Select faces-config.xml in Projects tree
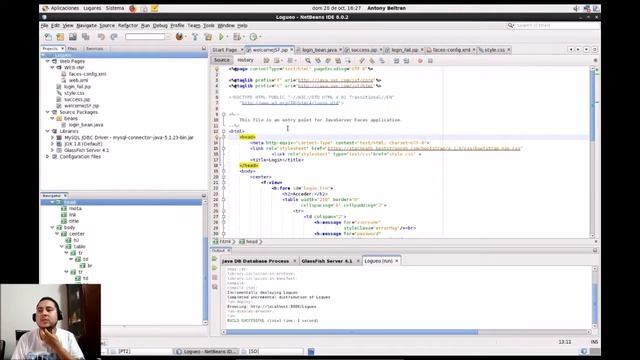 [87, 74]
